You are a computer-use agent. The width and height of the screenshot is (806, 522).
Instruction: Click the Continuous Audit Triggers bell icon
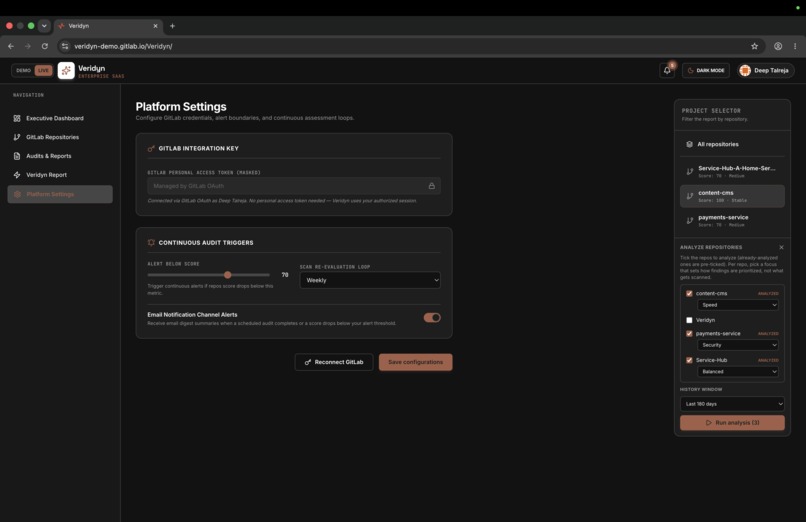[151, 243]
